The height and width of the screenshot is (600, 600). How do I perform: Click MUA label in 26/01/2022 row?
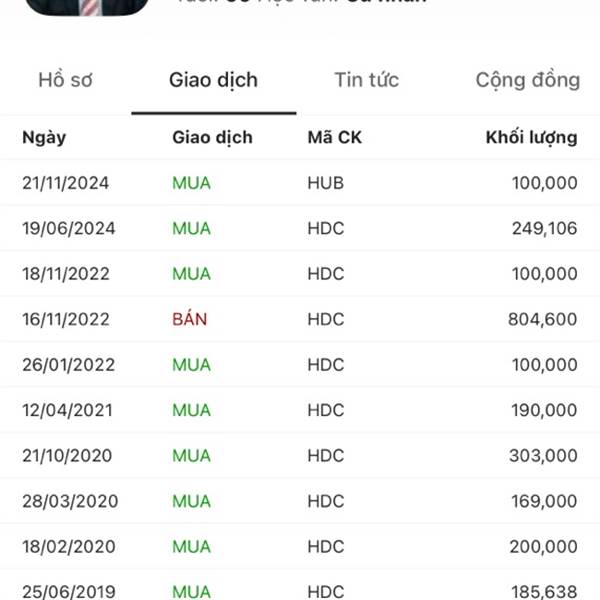pyautogui.click(x=191, y=365)
